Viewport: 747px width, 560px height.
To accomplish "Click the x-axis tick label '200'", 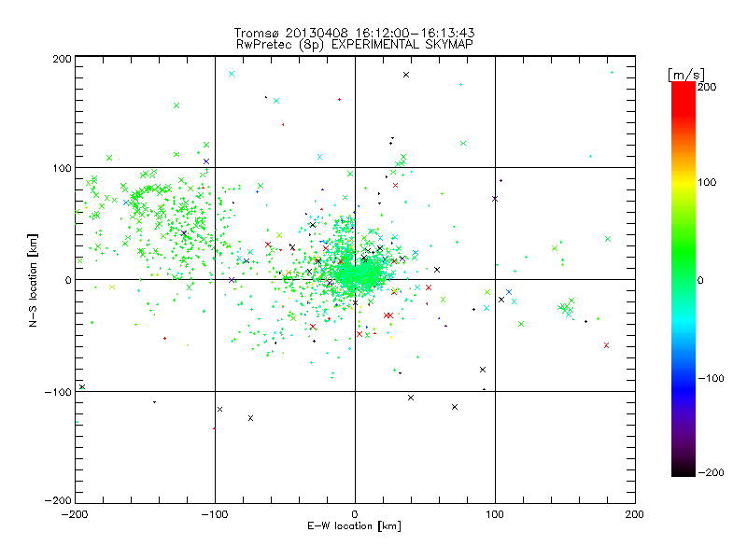I will 635,514.
